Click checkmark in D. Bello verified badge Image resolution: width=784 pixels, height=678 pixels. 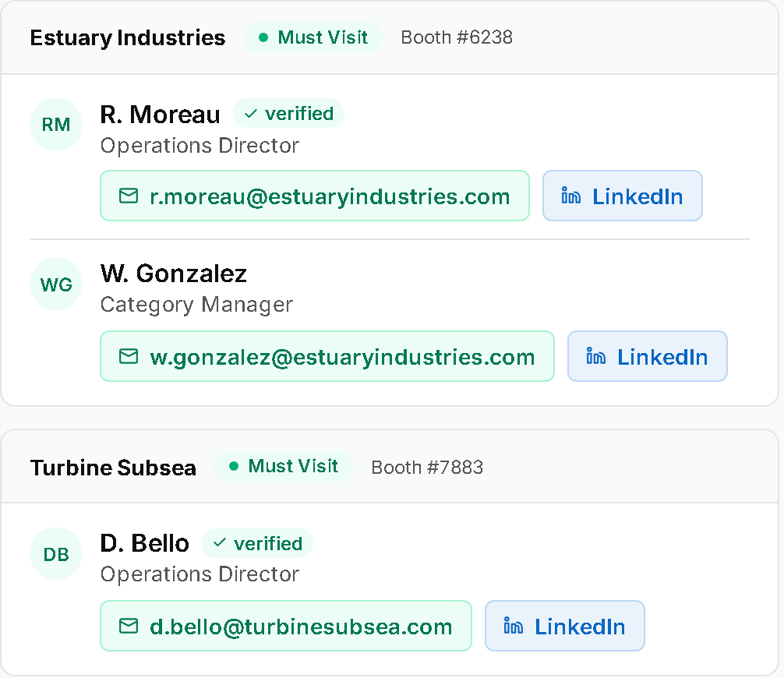click(220, 542)
